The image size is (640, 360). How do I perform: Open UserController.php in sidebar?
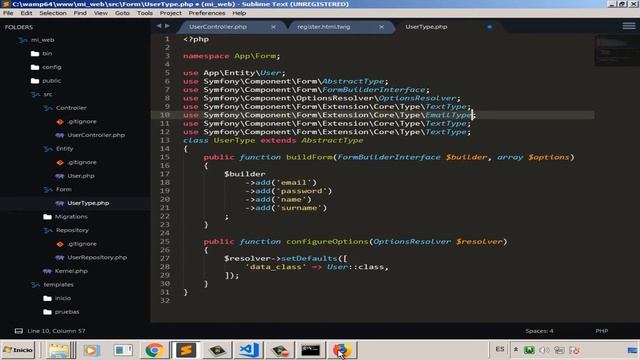96,135
